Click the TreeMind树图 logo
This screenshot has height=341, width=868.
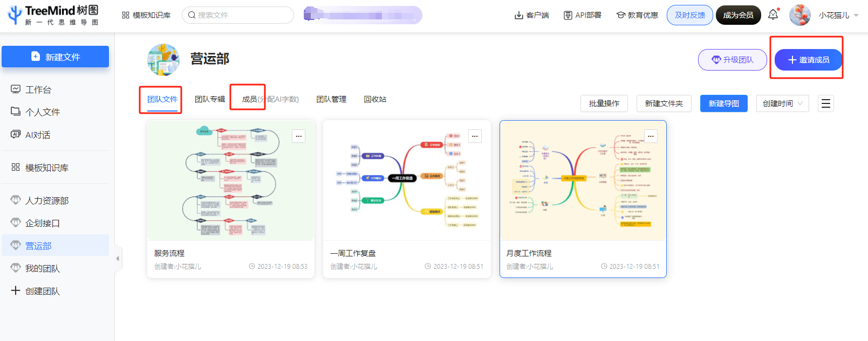(53, 15)
